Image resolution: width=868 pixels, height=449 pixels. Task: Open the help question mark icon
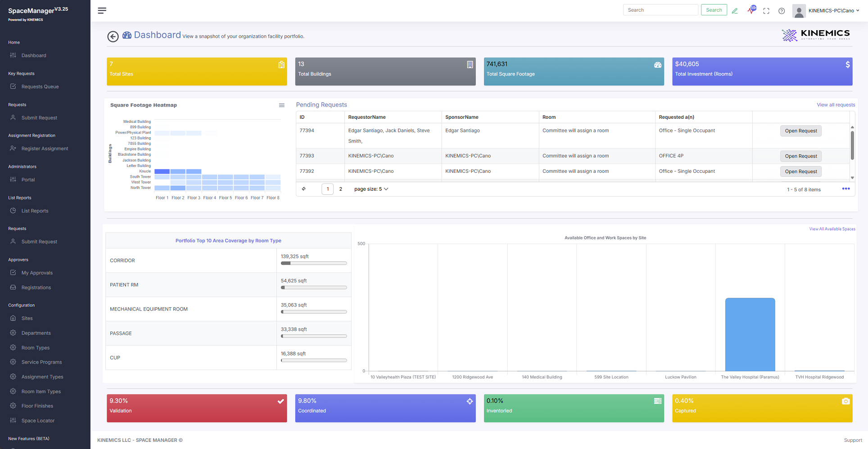pyautogui.click(x=782, y=11)
